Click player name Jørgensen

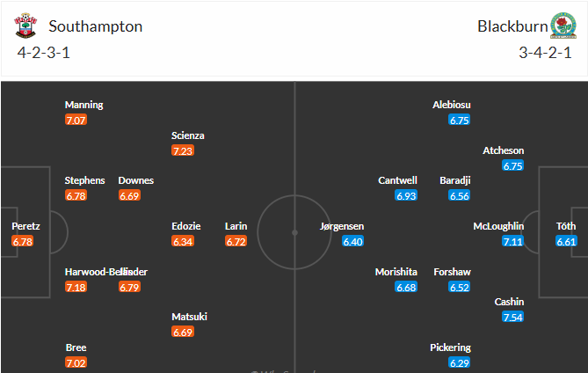[341, 226]
